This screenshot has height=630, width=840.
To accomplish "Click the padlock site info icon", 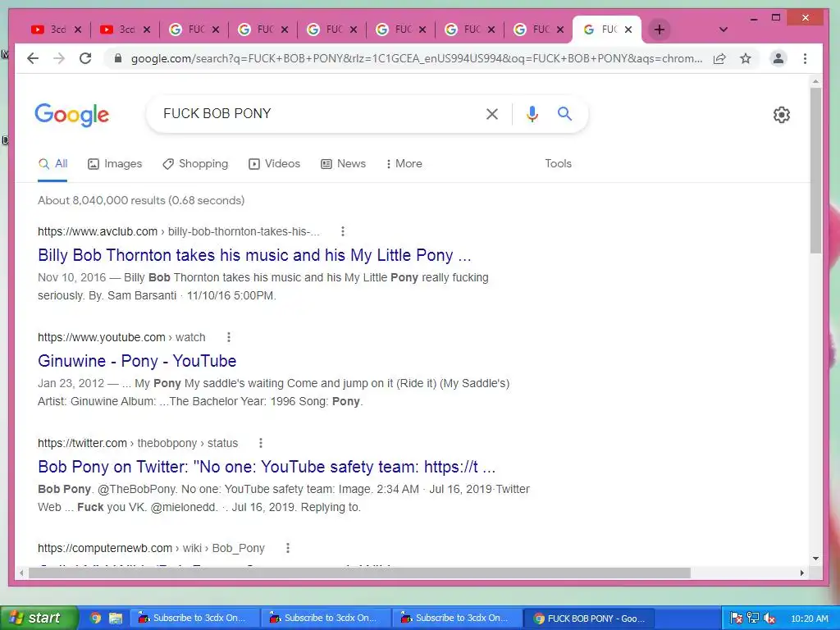I will 118,58.
